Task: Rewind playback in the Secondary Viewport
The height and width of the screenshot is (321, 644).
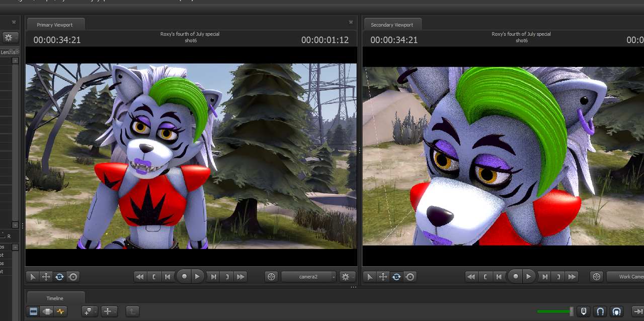Action: pyautogui.click(x=471, y=276)
